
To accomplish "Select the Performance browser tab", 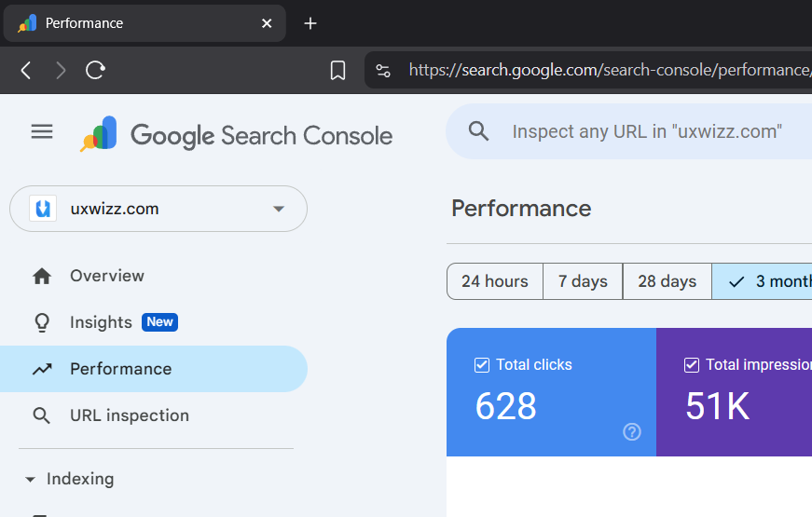I will click(145, 23).
